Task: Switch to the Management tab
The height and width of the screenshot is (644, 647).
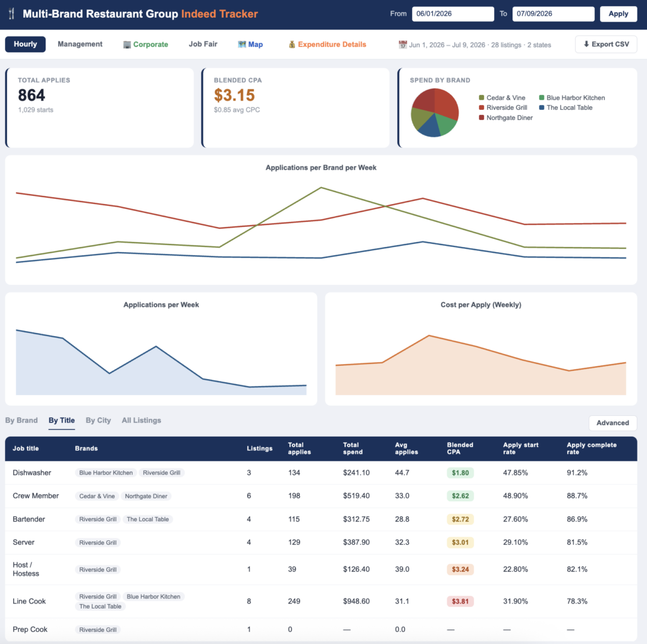Action: click(x=80, y=44)
